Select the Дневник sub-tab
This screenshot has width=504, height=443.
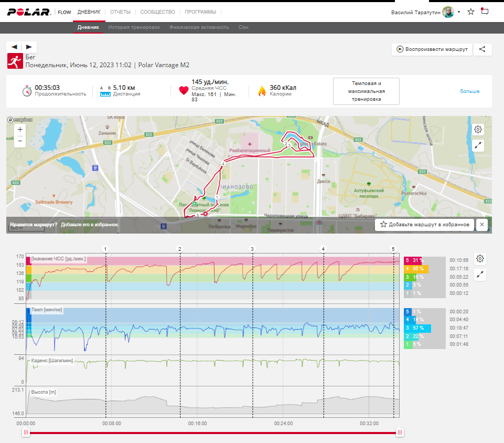pyautogui.click(x=88, y=27)
